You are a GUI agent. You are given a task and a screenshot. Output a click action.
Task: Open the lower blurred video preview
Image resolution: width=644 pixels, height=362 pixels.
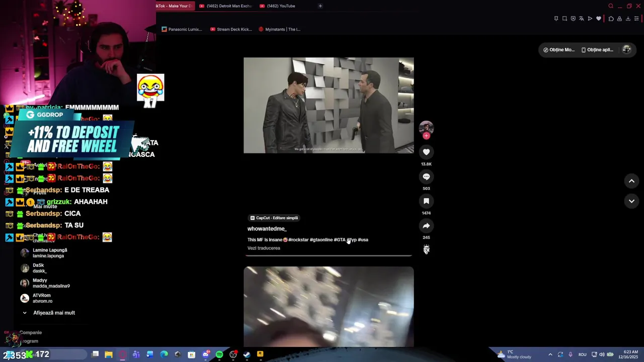[329, 307]
